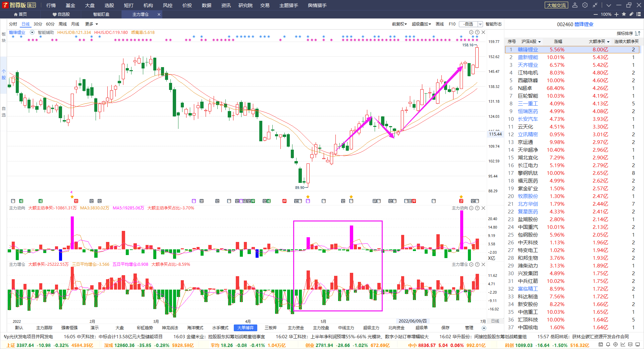Screen dimensions: 644x349
Task: Click the layout panel icon at top right
Action: pos(639,14)
